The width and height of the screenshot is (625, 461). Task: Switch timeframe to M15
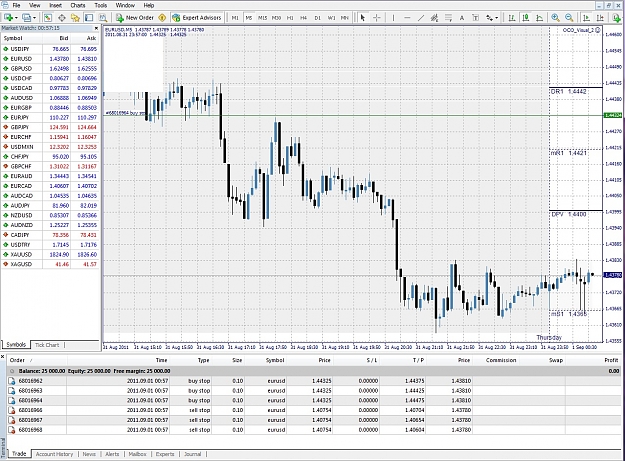click(x=262, y=18)
